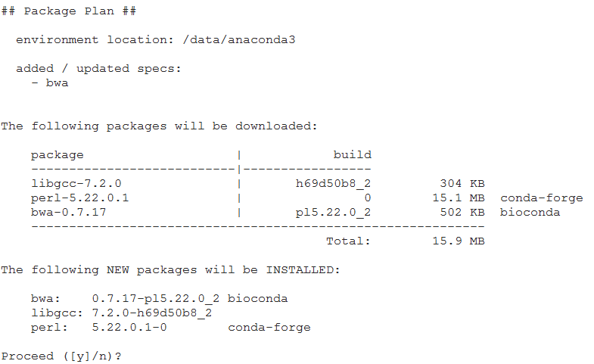Image resolution: width=594 pixels, height=364 pixels.
Task: Click the "## Package Plan ##" heading
Action: click(x=69, y=11)
